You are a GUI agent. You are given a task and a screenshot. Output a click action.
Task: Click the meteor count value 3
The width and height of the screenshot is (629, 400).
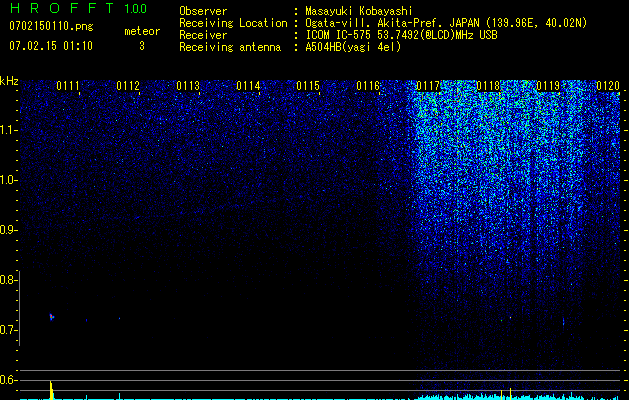click(142, 46)
